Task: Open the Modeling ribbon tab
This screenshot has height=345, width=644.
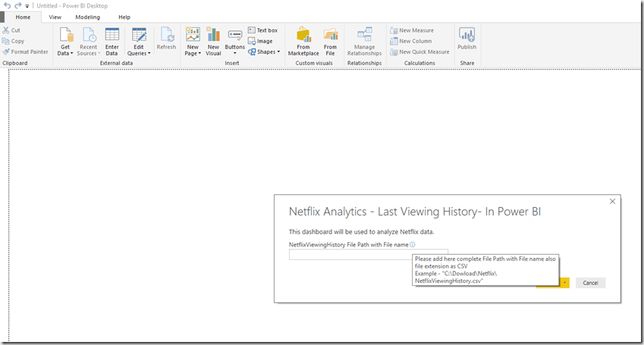Action: pyautogui.click(x=87, y=17)
